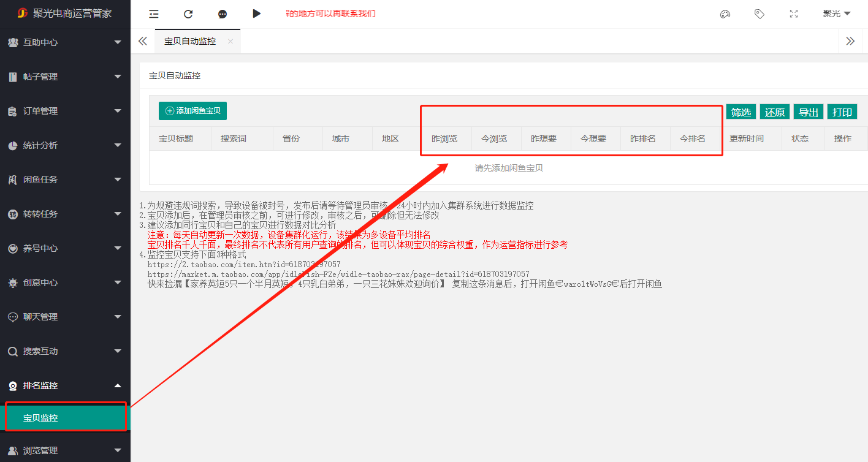The image size is (868, 462).
Task: Toggle fullscreen with the expand arrows icon
Action: (793, 13)
